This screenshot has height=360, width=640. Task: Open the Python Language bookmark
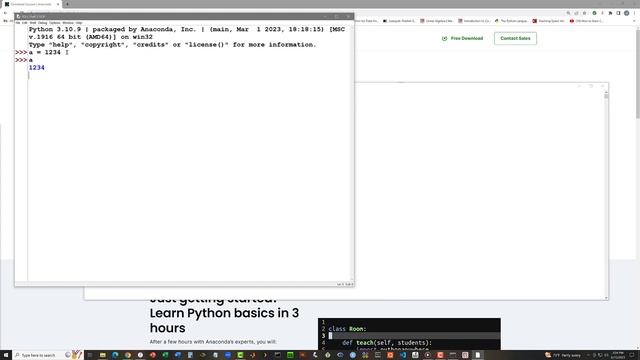[511, 21]
